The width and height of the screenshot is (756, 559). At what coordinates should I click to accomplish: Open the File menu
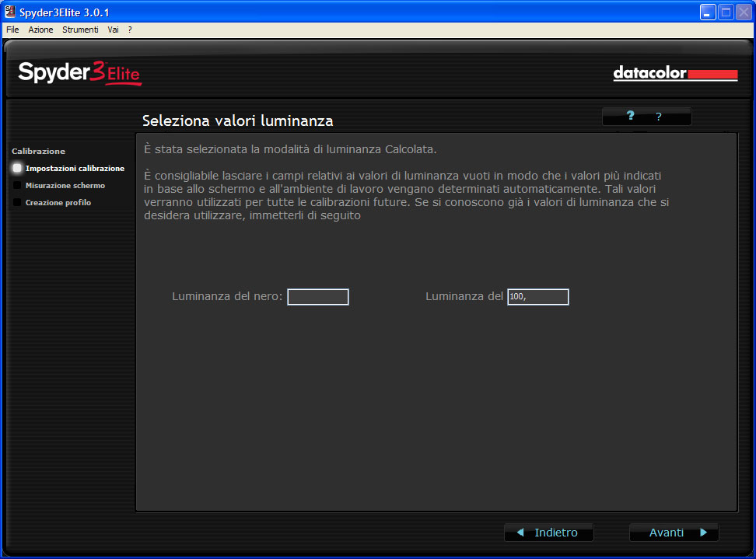[12, 30]
